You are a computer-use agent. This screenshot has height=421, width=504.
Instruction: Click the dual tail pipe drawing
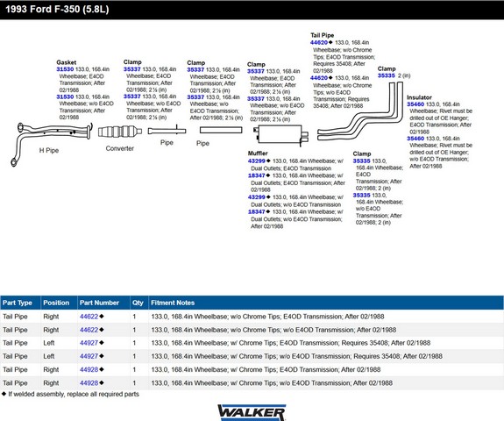360,111
